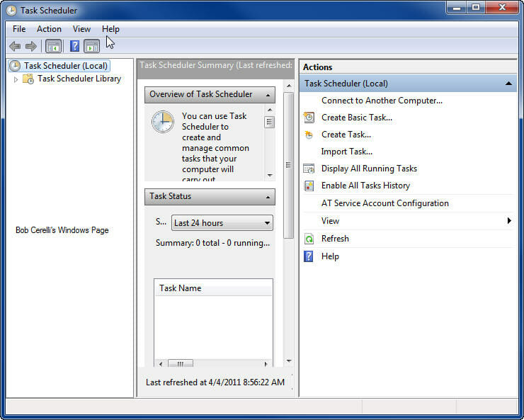Click the Last refreshed at 4/4/2011 text
This screenshot has height=420, width=524.
[x=215, y=382]
